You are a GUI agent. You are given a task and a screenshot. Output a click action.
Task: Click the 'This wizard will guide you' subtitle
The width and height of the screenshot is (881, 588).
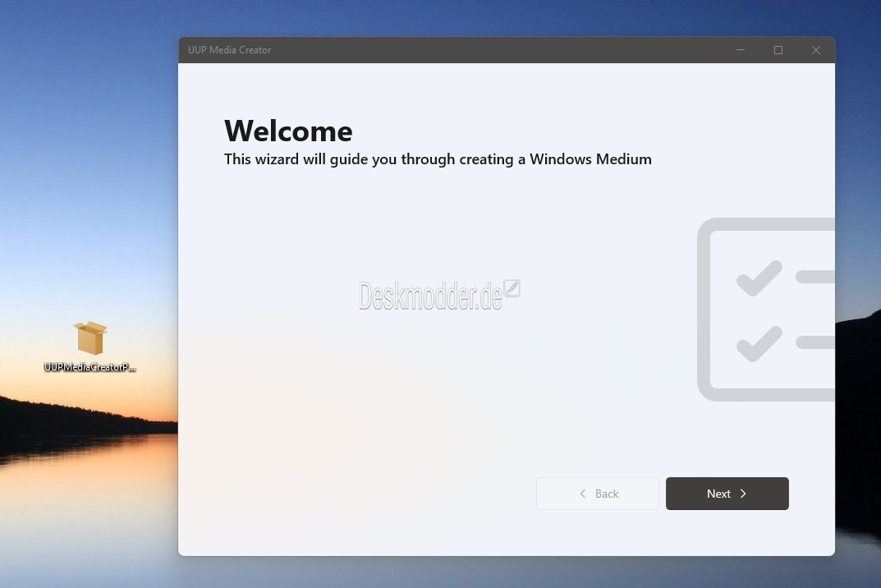click(x=438, y=159)
